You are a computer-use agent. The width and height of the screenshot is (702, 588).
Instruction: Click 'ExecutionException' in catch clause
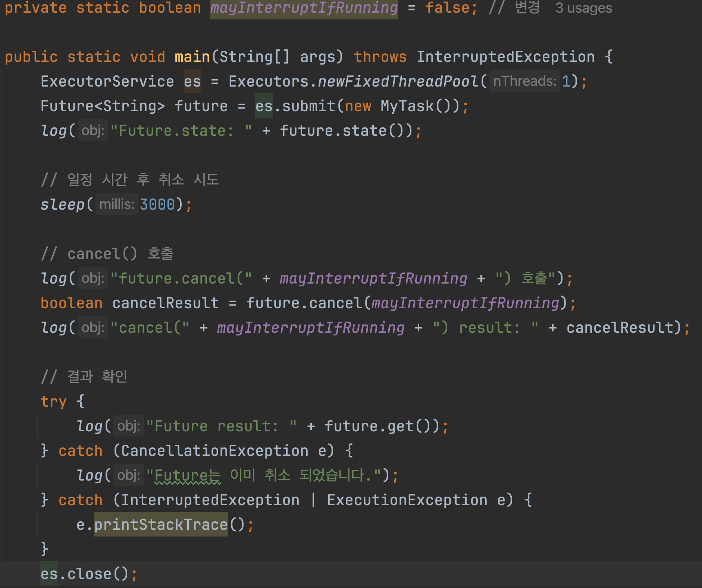coord(407,500)
